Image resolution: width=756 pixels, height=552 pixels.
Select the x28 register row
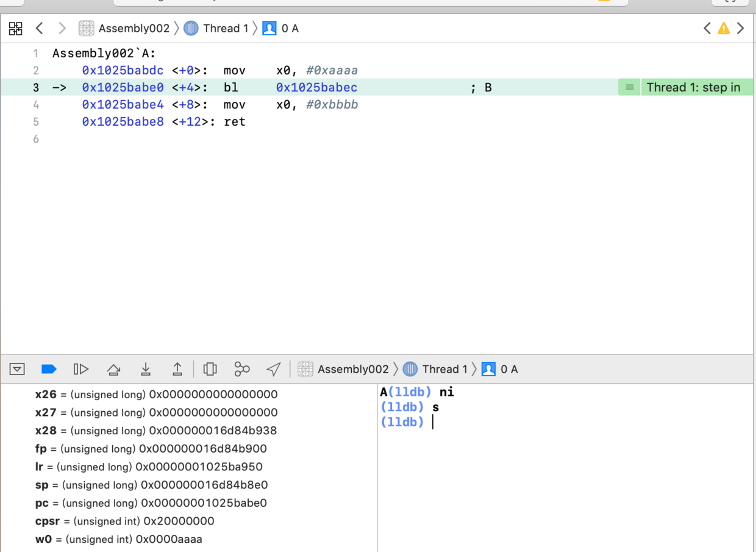(x=156, y=431)
